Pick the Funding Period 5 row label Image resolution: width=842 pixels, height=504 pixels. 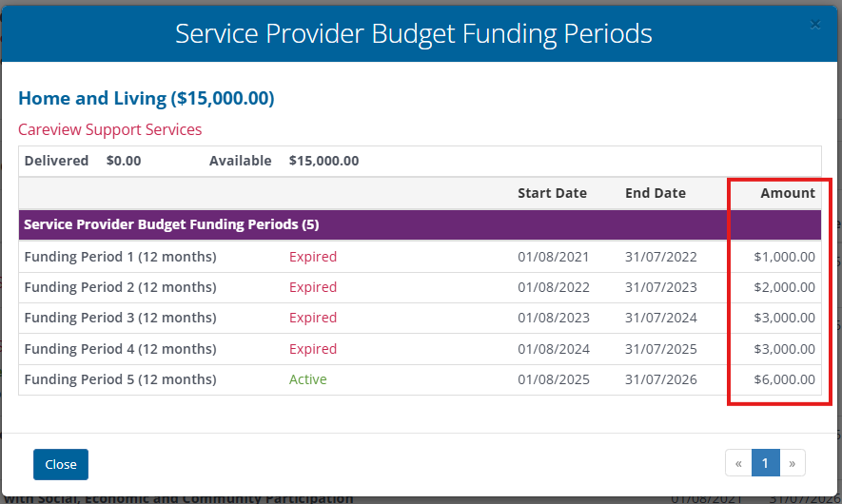click(120, 379)
